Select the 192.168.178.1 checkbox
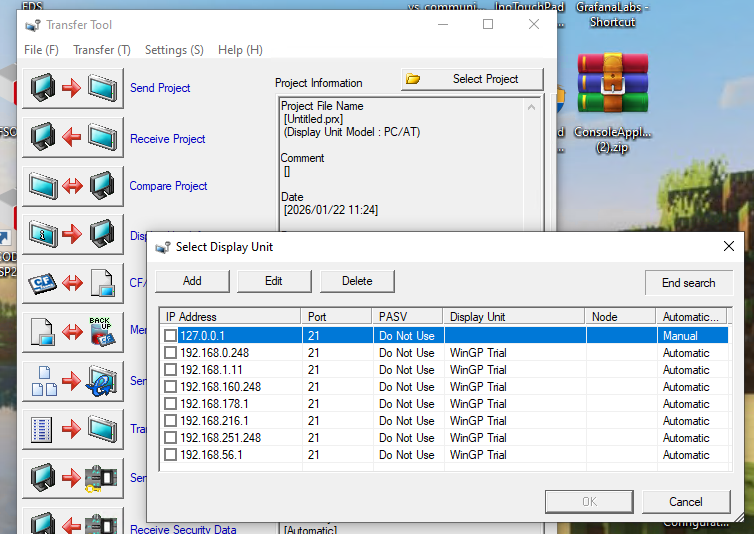Screen dimensions: 754x534 tap(171, 404)
